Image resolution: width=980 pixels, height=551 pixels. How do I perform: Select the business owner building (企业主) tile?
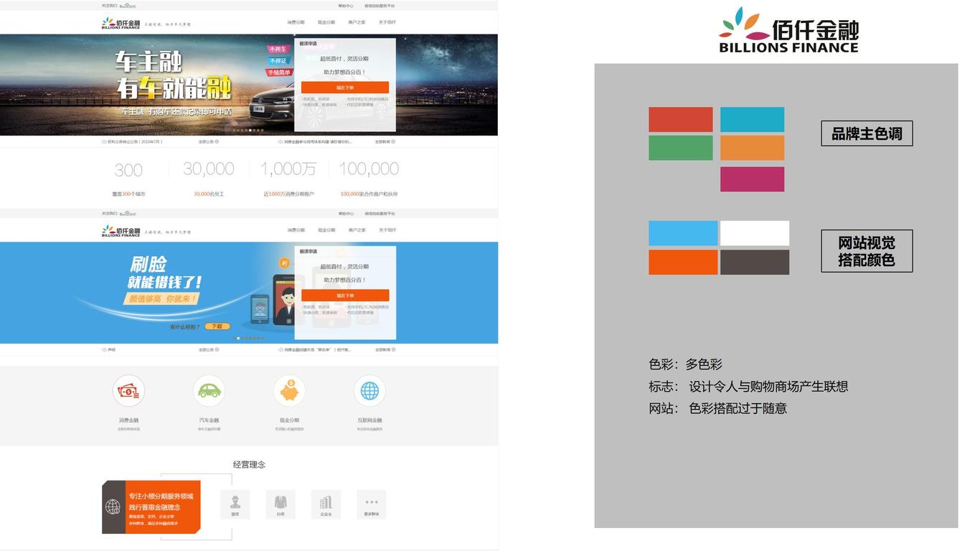(x=326, y=504)
